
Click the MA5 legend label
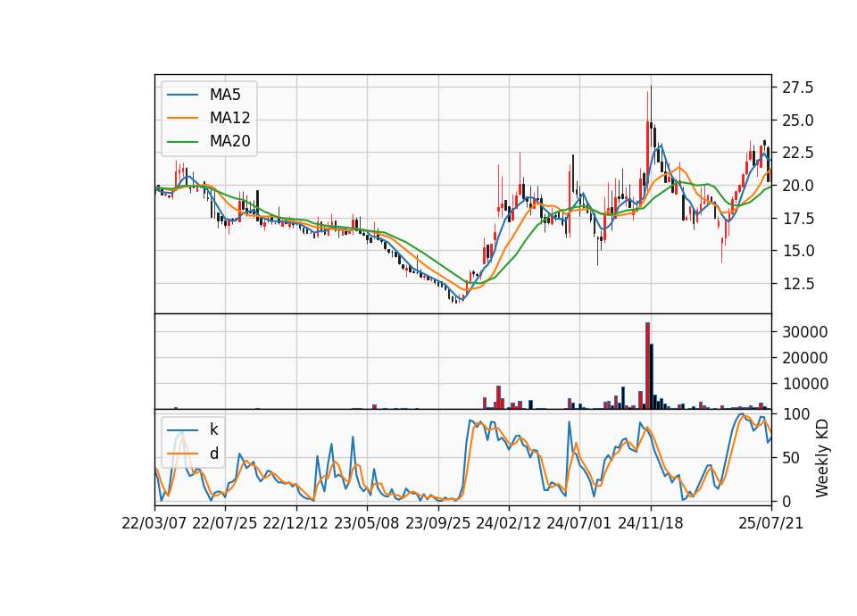(225, 95)
